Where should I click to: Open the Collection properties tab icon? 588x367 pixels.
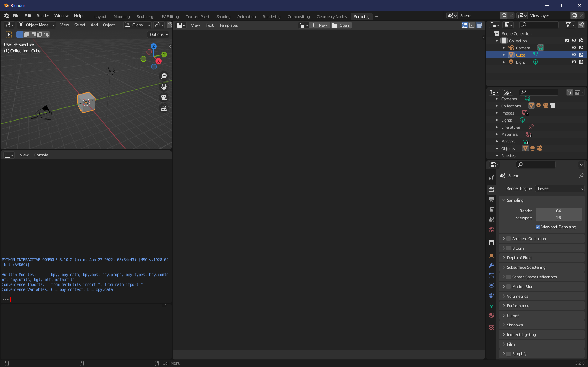[492, 243]
